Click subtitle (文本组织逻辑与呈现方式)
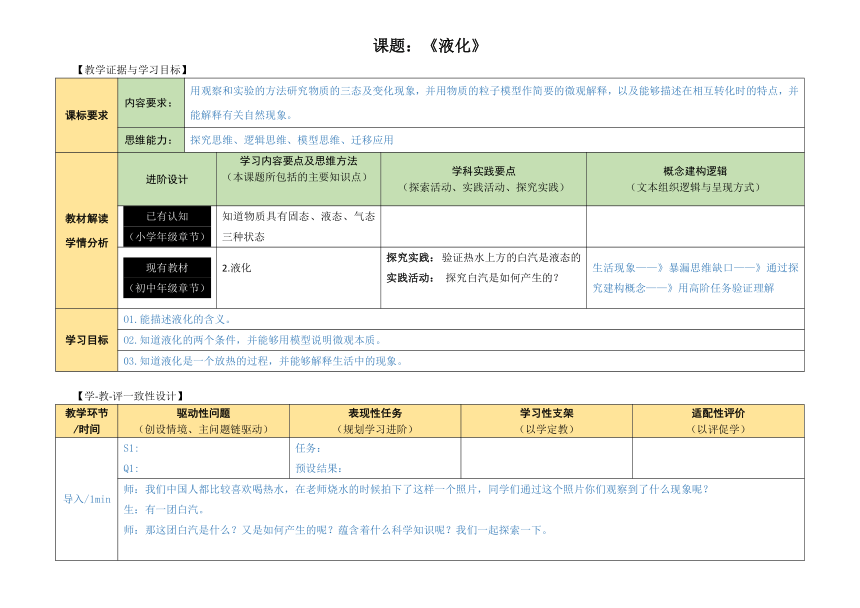The width and height of the screenshot is (860, 608). (695, 187)
